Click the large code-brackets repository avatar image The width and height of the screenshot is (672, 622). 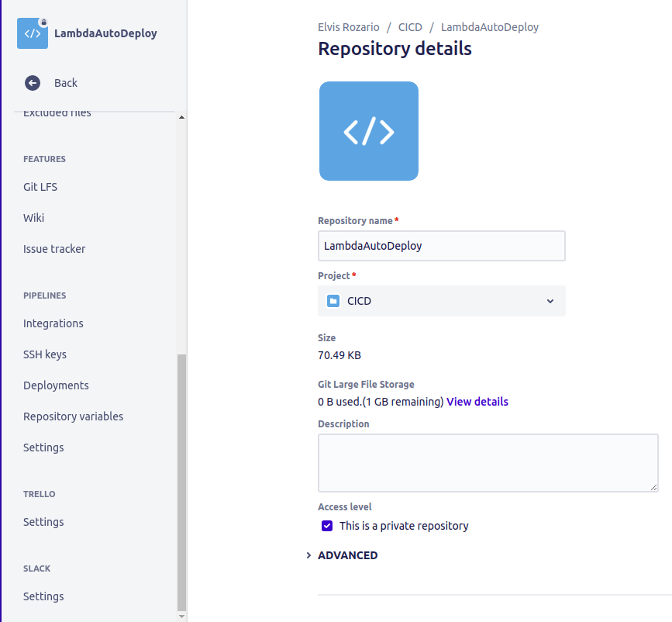(368, 130)
